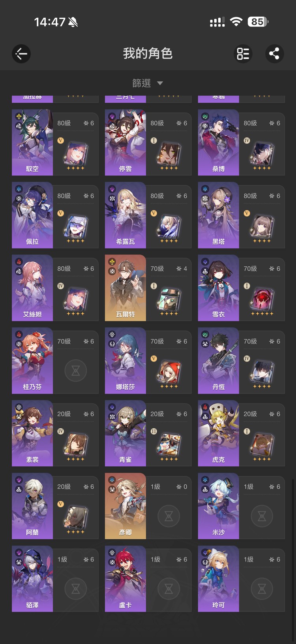Tap 雪衣's five-star light cone icon

(262, 299)
